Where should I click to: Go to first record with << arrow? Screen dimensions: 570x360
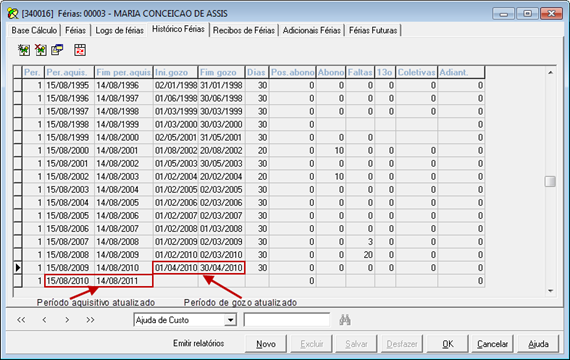21,320
